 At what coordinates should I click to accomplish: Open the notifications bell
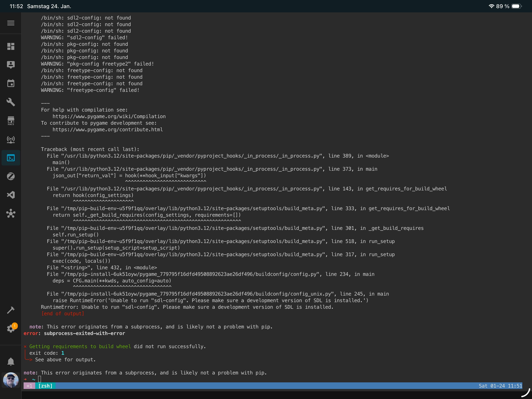pos(11,361)
